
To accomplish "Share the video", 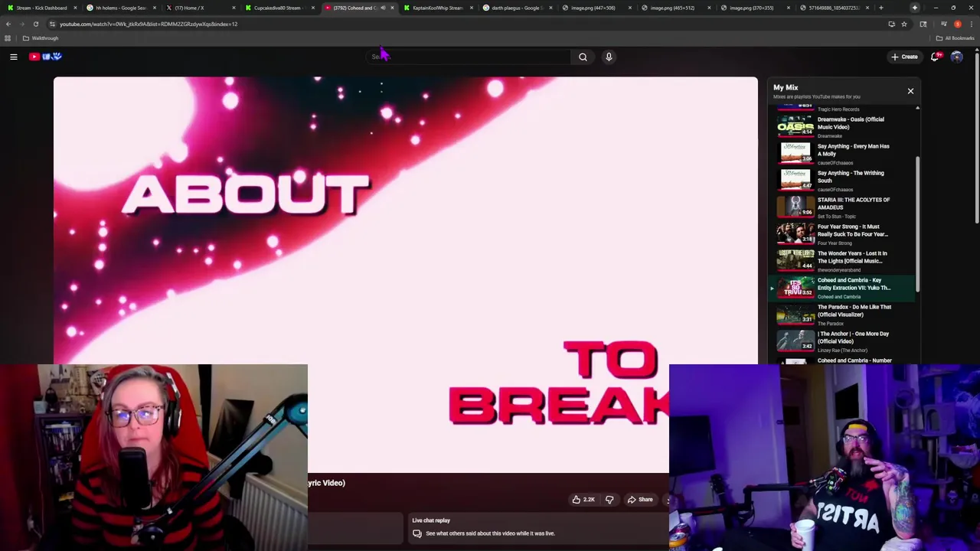I will 640,500.
